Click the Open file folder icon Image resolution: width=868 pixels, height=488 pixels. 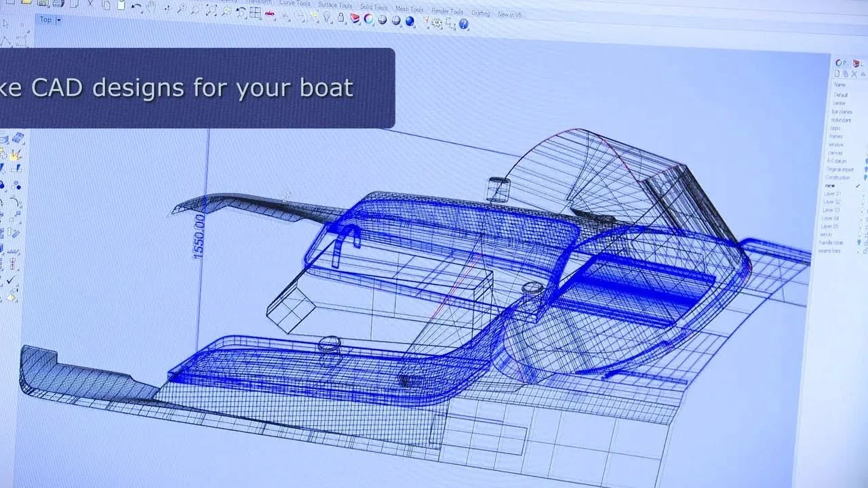(26, 2)
